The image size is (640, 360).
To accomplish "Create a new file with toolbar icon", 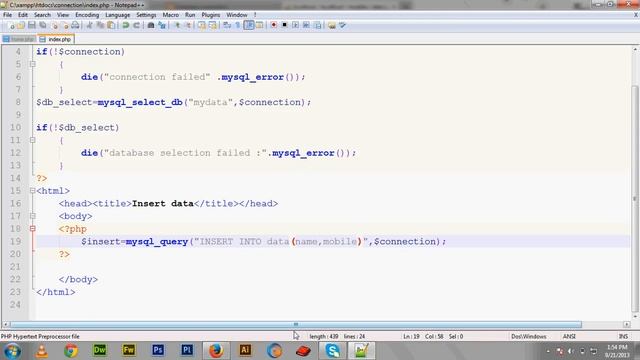I will click(11, 25).
